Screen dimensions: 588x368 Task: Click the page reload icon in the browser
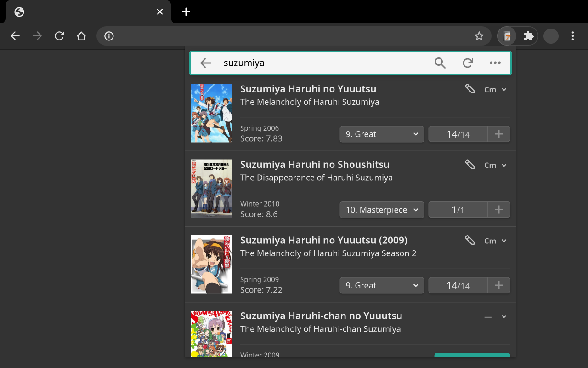59,36
